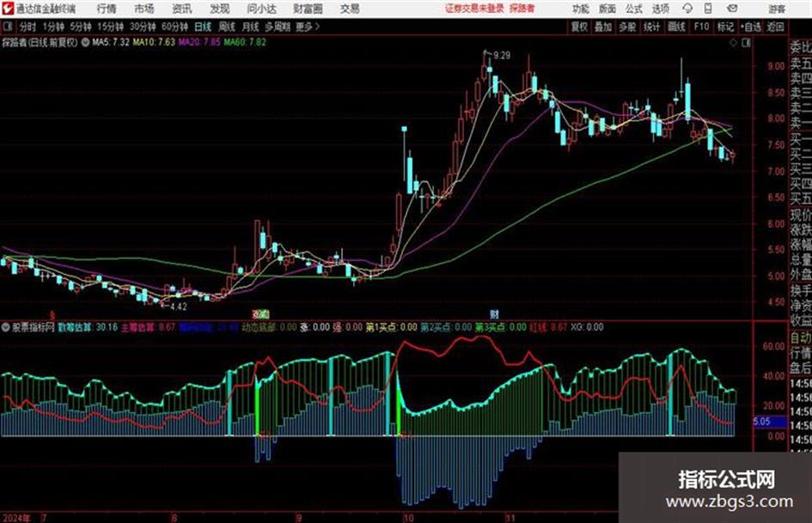Open the headset customer service icon

(687, 9)
